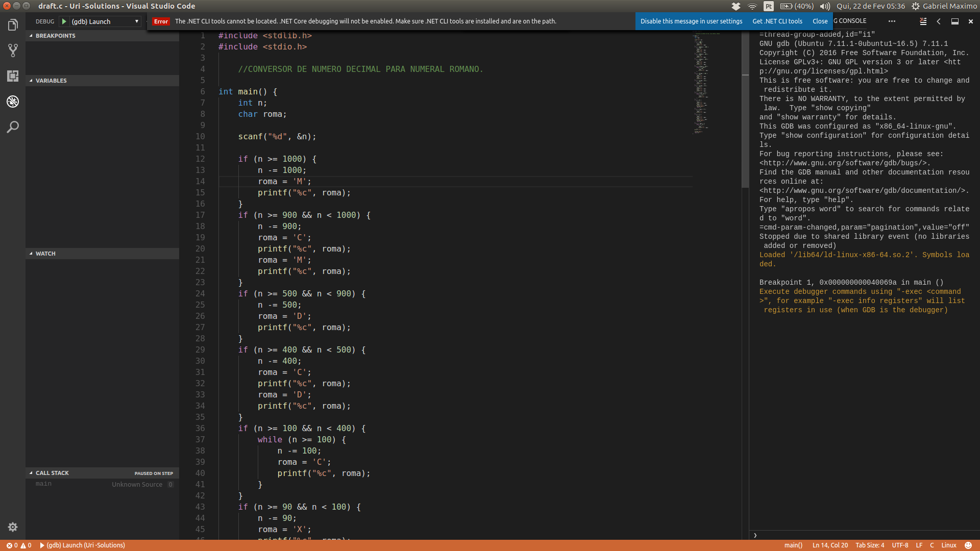Click Disable this message in user settings
Image resolution: width=980 pixels, height=551 pixels.
tap(691, 21)
